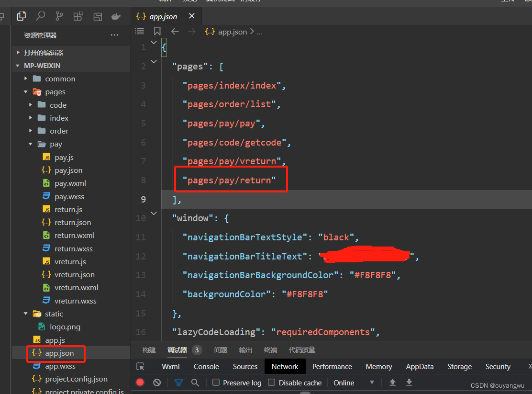This screenshot has height=394, width=532.
Task: Fold the "pages" array on line 2
Action: 154,61
